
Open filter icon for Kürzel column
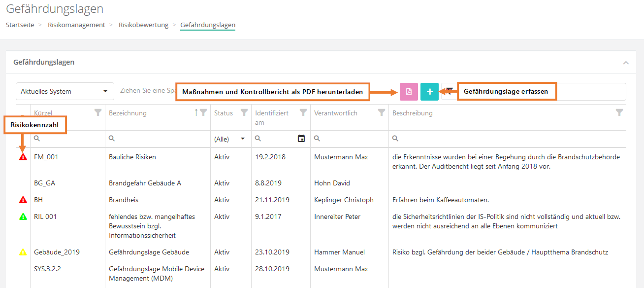98,112
